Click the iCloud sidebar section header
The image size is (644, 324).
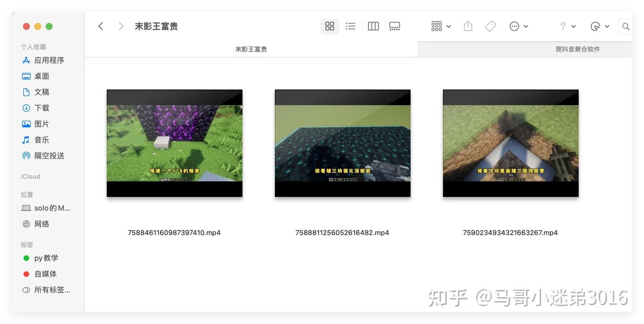(x=30, y=176)
